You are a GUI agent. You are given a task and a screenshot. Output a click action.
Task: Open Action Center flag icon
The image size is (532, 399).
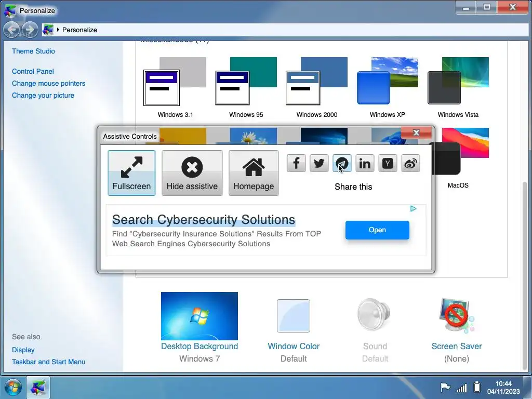click(x=445, y=387)
